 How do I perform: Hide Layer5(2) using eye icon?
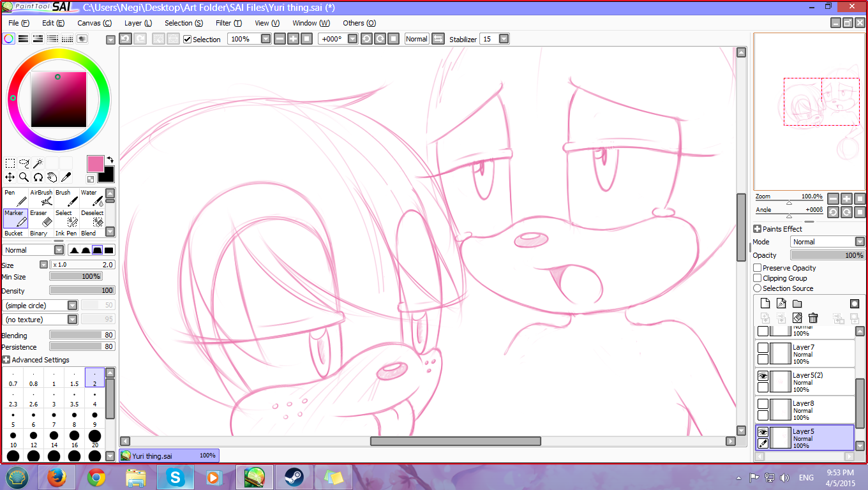(763, 376)
